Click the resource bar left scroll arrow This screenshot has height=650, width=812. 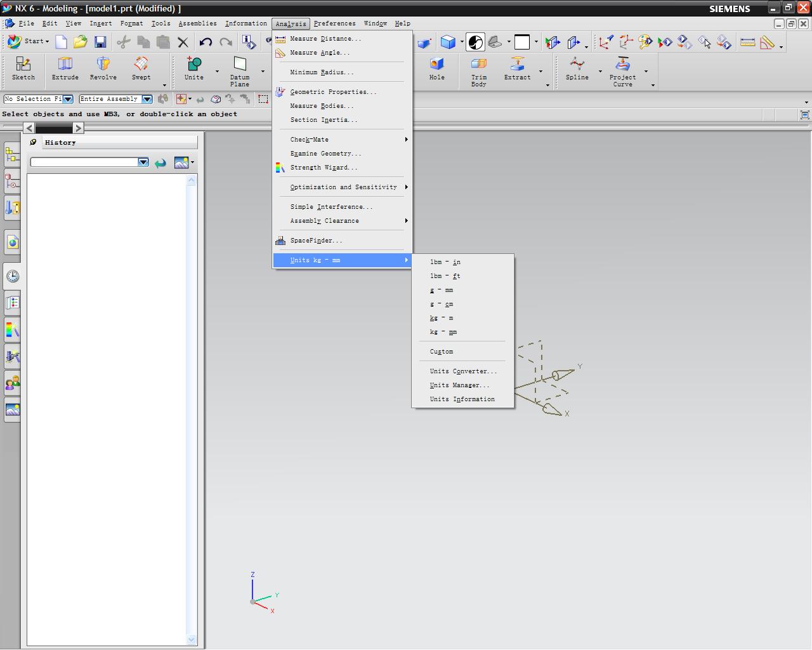pos(29,128)
